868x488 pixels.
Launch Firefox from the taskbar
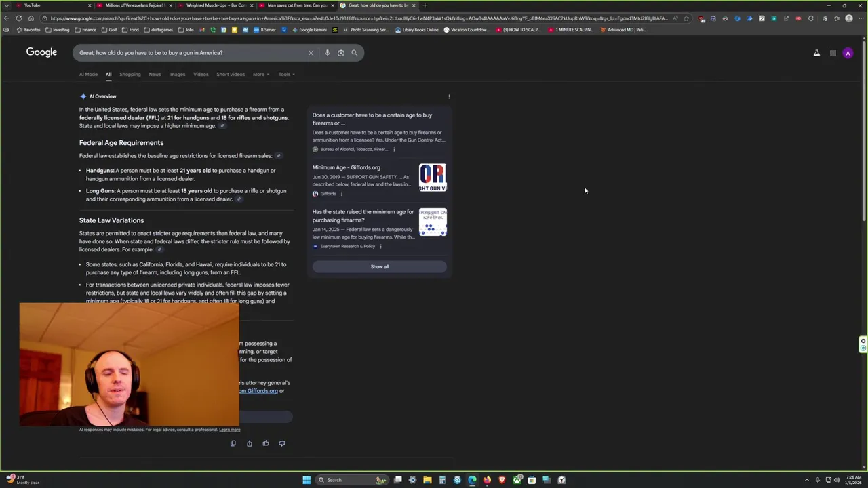pos(487,480)
